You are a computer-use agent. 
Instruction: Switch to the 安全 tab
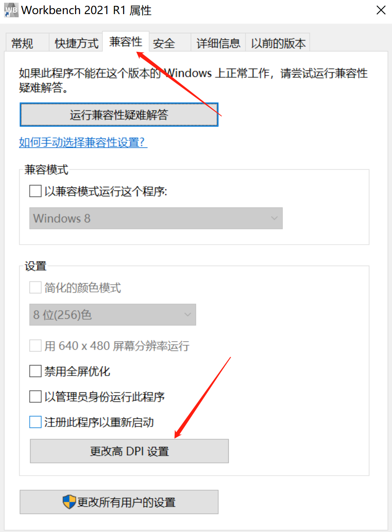[164, 43]
